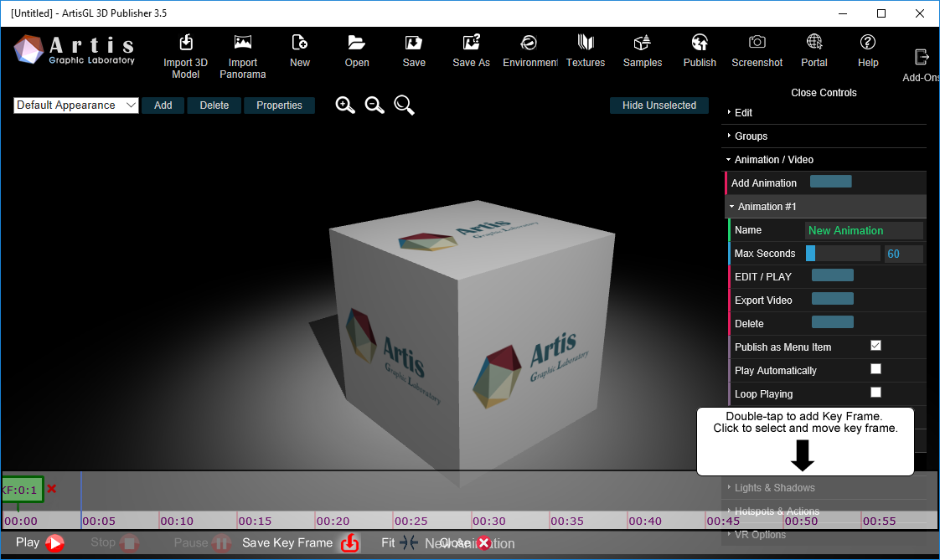Click the Open folder icon
Image resolution: width=940 pixels, height=560 pixels.
click(x=357, y=43)
